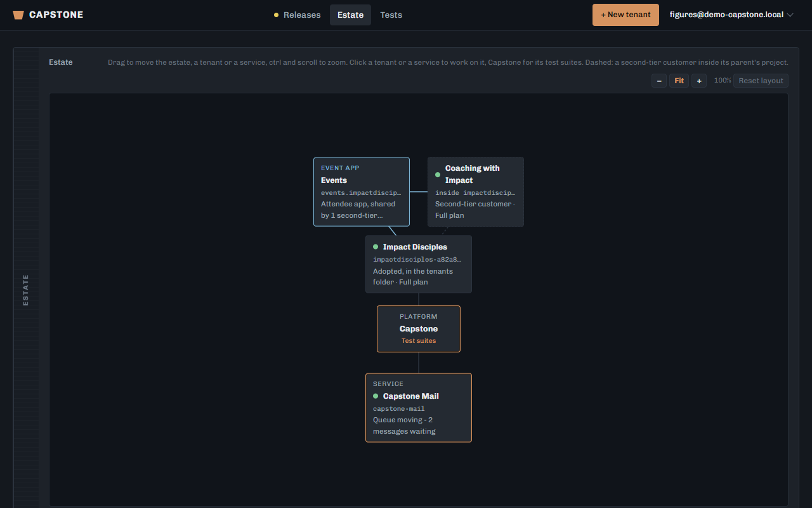Click the Reset layout button
The width and height of the screenshot is (812, 508).
(761, 81)
